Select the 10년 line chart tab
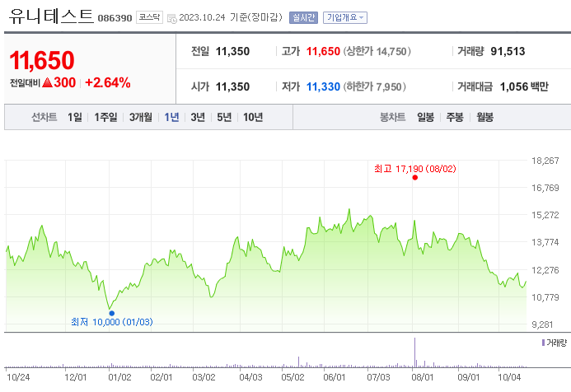The height and width of the screenshot is (392, 571). click(x=253, y=117)
